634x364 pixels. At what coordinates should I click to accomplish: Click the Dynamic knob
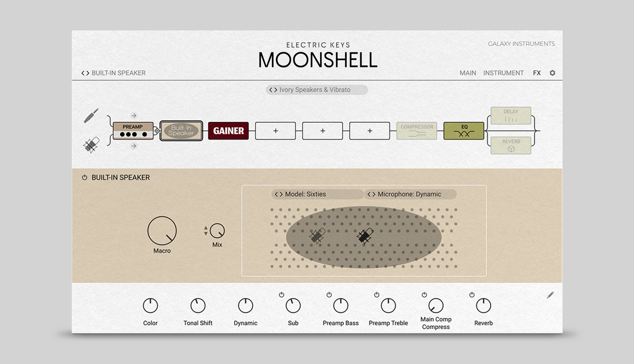tap(245, 306)
